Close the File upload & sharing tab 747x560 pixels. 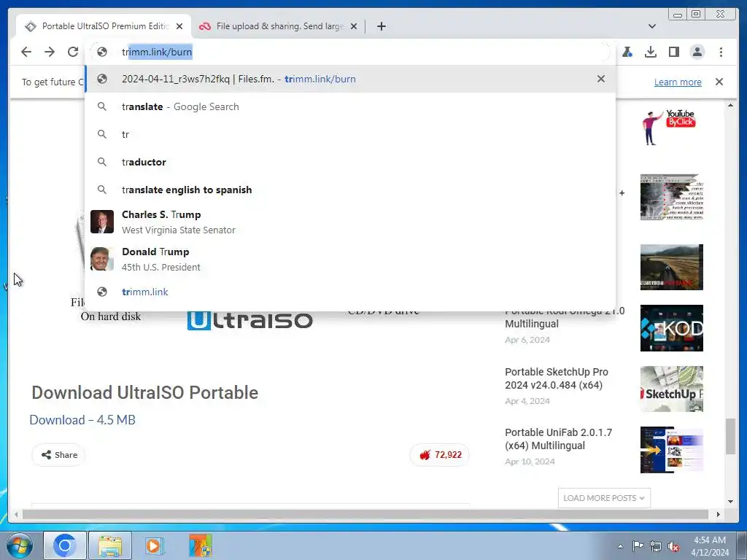(x=354, y=26)
